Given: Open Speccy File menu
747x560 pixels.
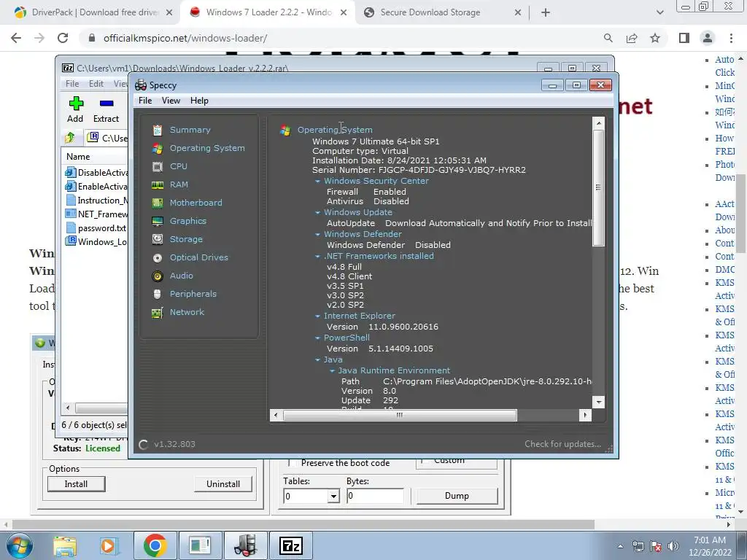Looking at the screenshot, I should pos(145,101).
